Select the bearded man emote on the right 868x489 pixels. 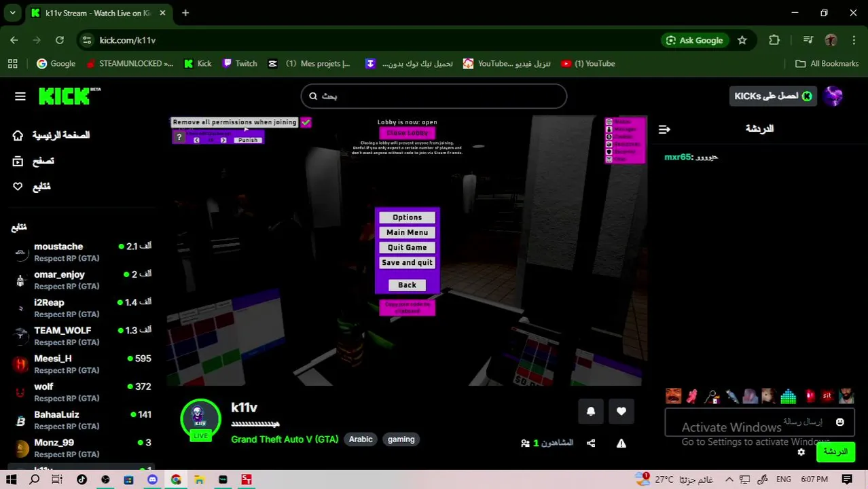(846, 396)
